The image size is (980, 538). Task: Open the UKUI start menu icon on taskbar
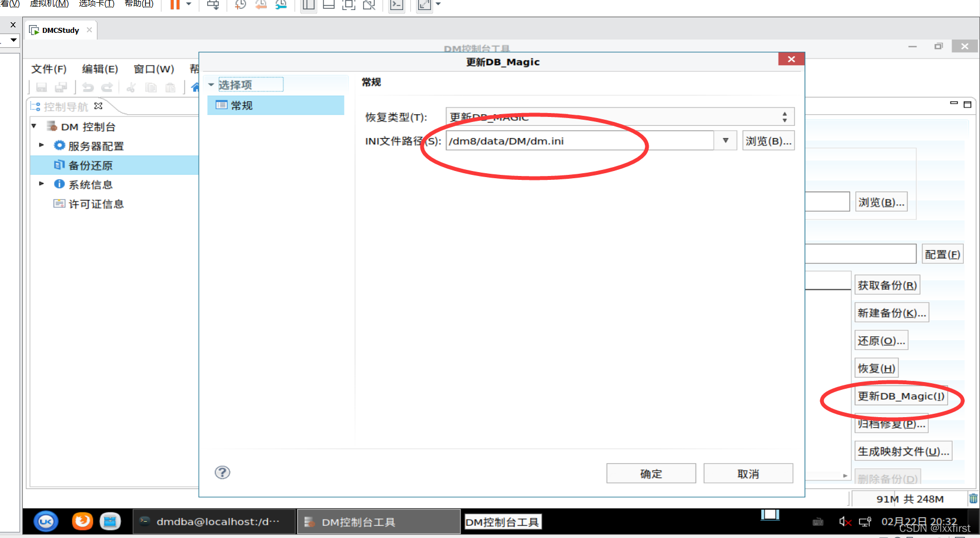tap(46, 522)
